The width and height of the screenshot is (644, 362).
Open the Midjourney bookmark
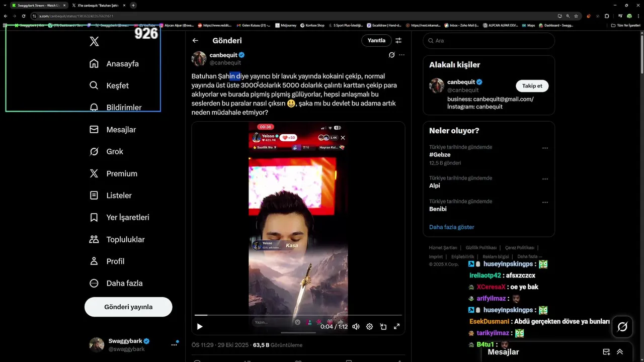(x=286, y=25)
